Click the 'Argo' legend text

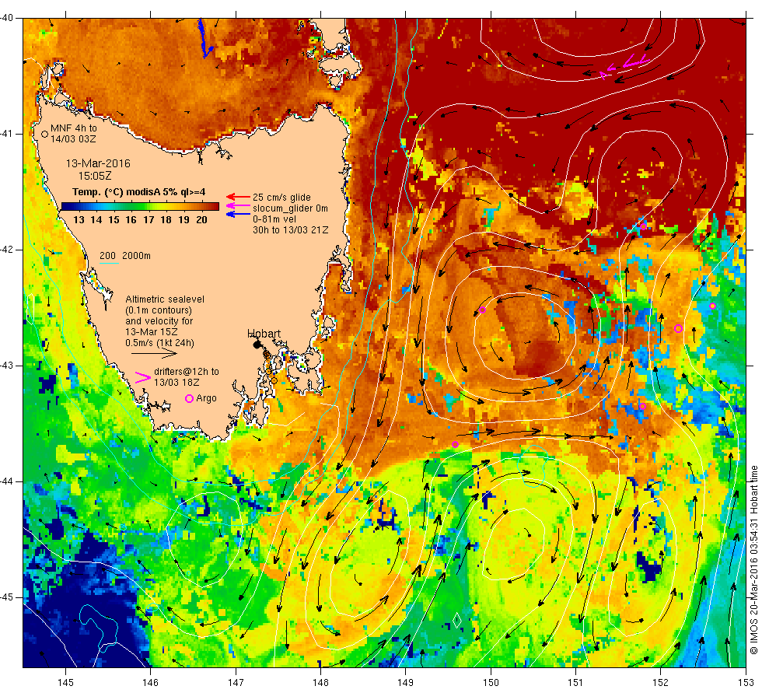coord(206,398)
